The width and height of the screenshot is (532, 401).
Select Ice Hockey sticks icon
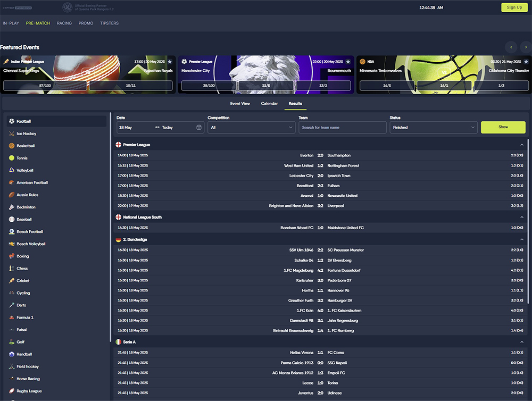pos(12,133)
